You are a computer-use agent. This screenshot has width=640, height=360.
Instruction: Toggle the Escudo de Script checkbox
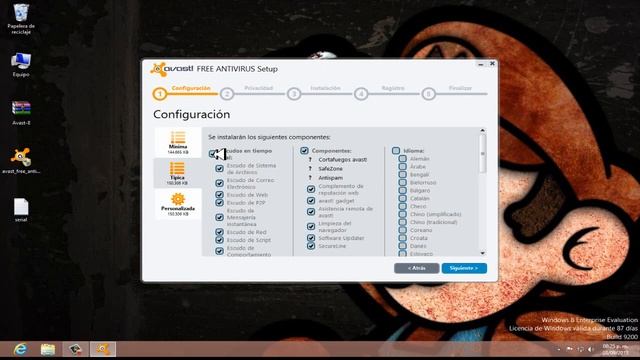[220, 240]
